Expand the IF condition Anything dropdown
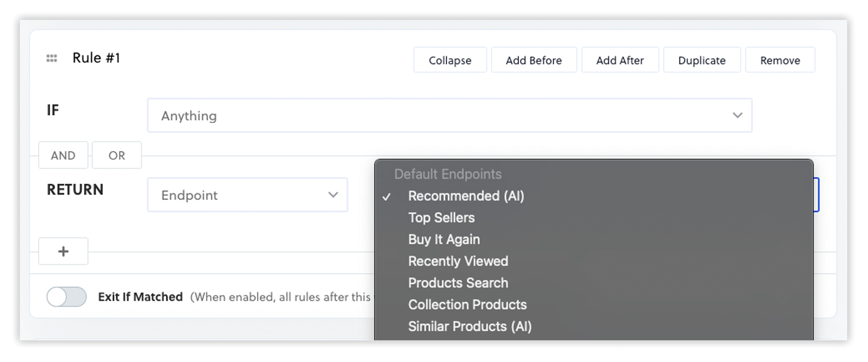 (x=449, y=115)
